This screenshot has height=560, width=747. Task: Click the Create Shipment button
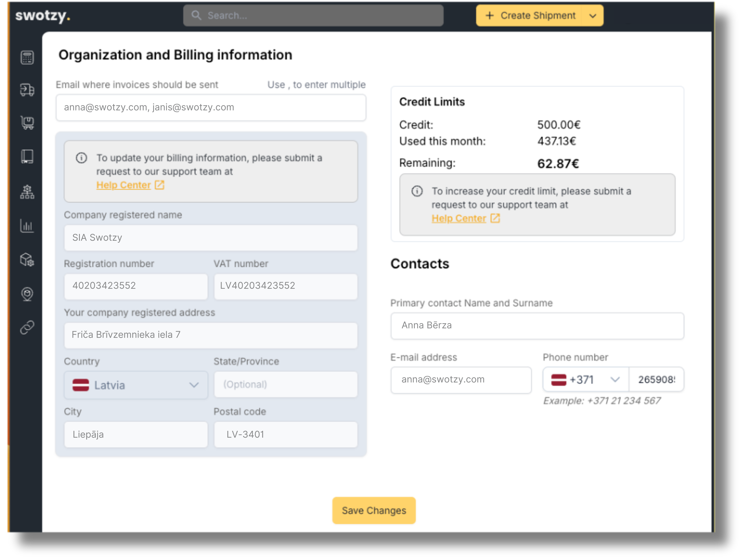pos(530,16)
